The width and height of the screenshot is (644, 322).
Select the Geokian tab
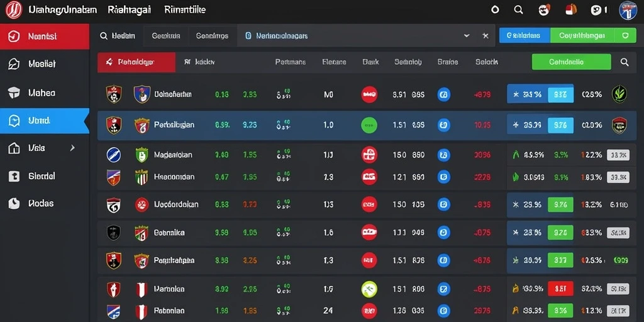click(x=166, y=36)
